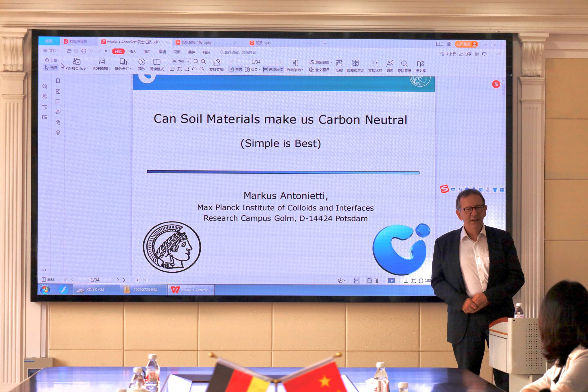This screenshot has width=588, height=392.
Task: Switch to the 杨帆教授汇报.pptx tab
Action: tap(196, 43)
